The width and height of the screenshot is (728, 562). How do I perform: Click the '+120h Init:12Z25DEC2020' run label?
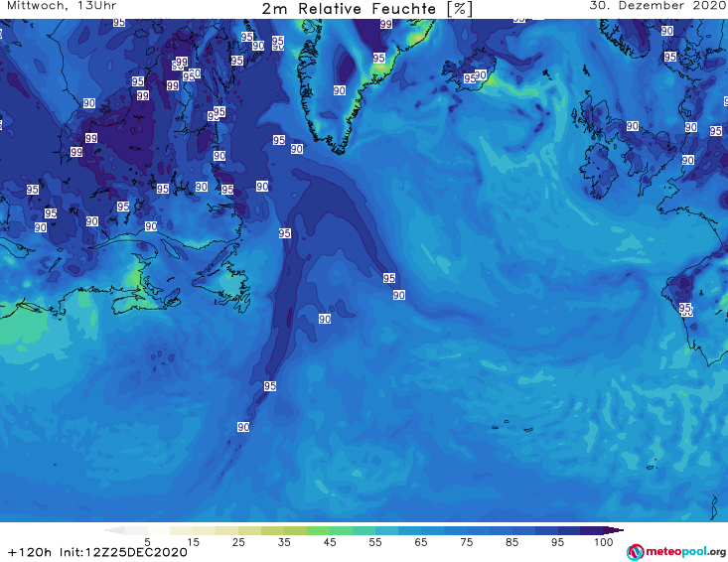click(97, 552)
